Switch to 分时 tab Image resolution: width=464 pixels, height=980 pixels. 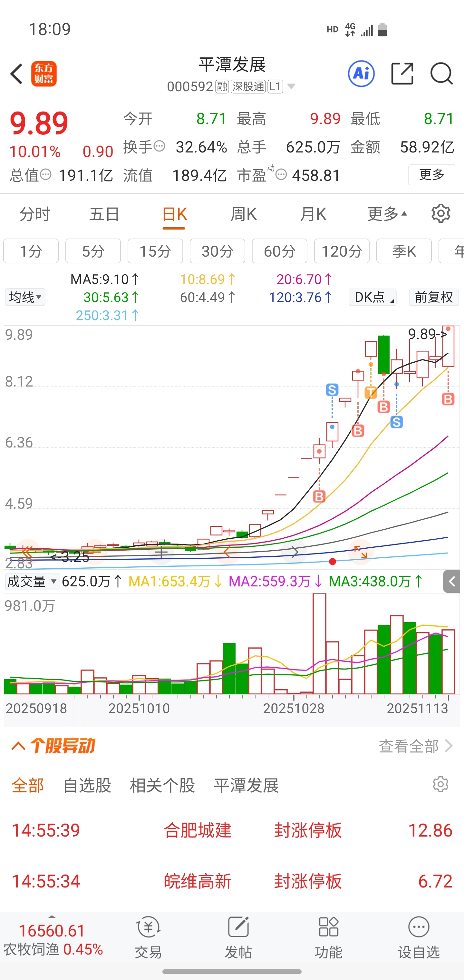34,214
